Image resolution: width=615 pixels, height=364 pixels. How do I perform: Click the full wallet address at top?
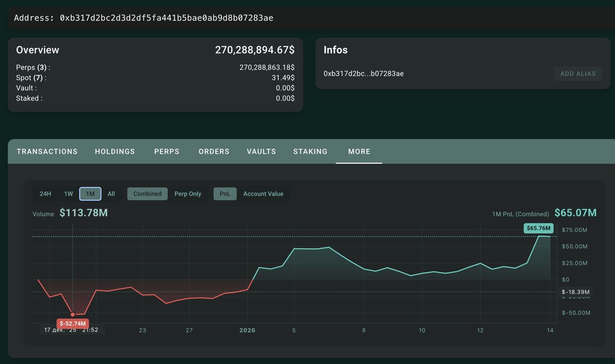pyautogui.click(x=166, y=18)
